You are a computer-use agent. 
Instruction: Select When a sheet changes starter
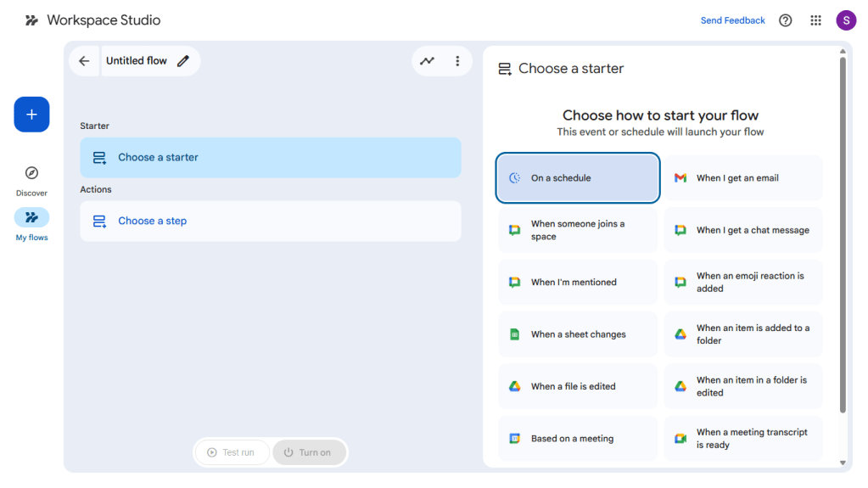(x=577, y=334)
